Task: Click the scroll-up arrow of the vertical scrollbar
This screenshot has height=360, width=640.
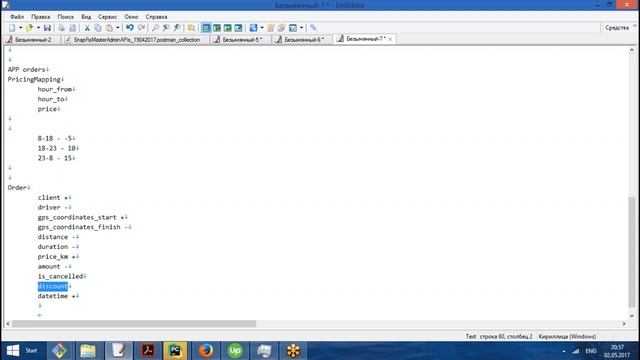Action: coord(631,50)
